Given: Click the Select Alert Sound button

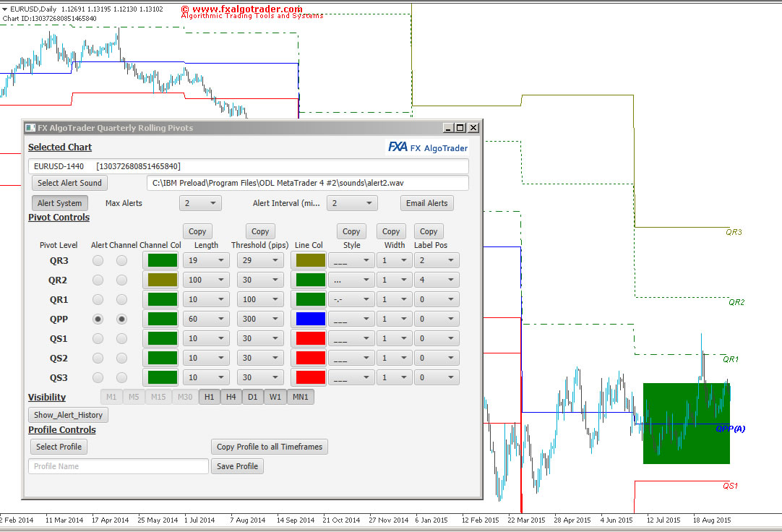Looking at the screenshot, I should [69, 184].
